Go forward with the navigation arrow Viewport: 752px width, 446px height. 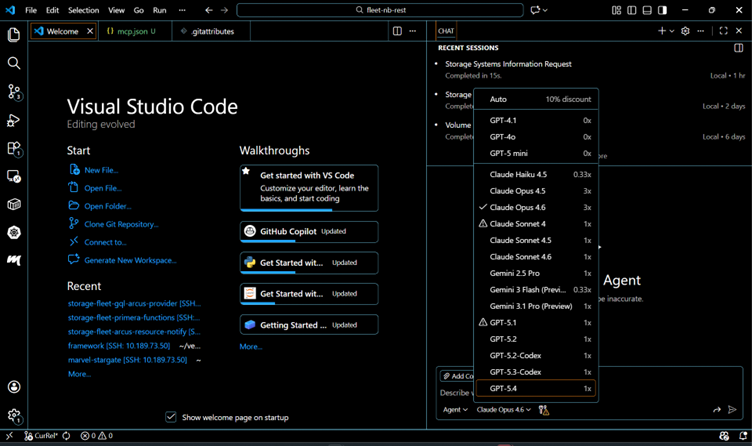[224, 10]
